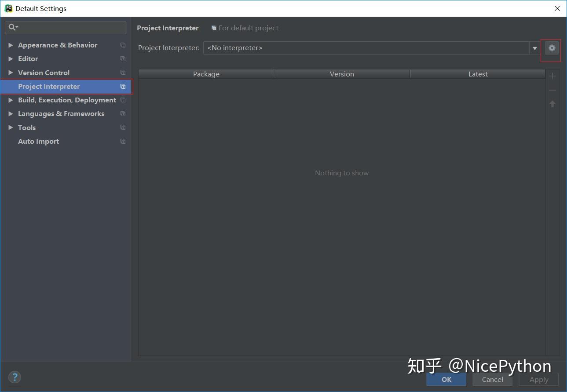Select the Version Control category
Viewport: 567px width, 392px height.
[x=44, y=73]
